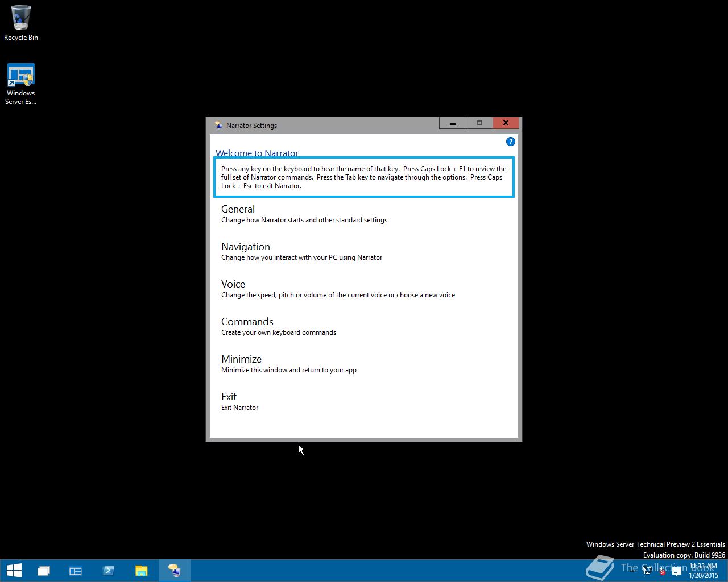Click the Narrator Settings title bar icon

(218, 125)
